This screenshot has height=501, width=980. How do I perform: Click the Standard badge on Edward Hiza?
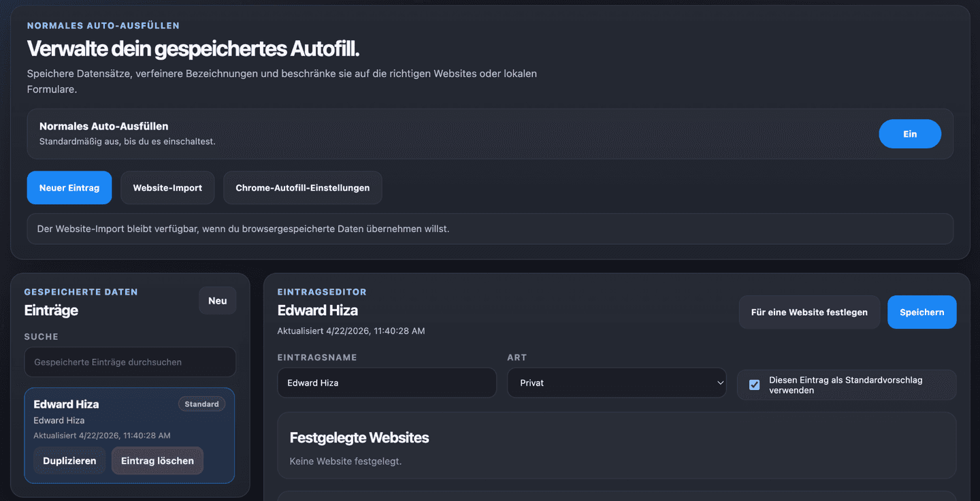click(201, 404)
